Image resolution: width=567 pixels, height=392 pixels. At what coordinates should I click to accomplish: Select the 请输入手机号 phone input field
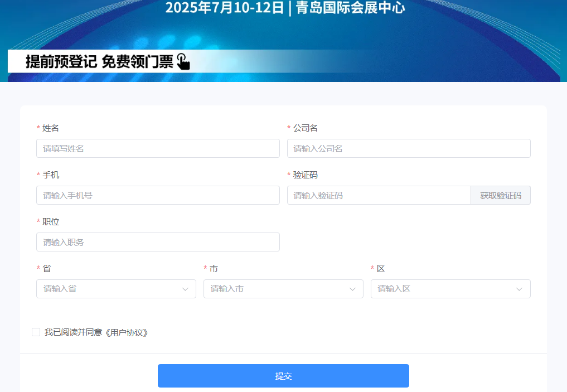[x=158, y=195]
